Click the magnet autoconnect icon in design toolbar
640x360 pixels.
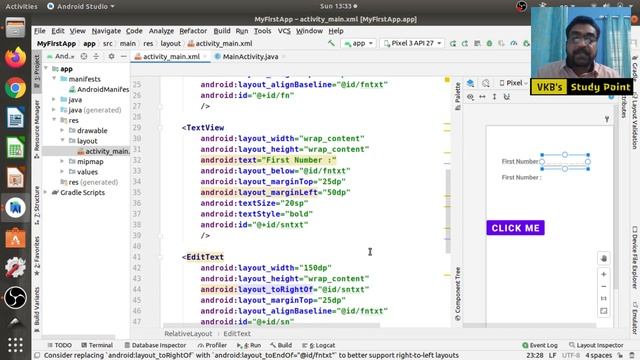pos(507,97)
